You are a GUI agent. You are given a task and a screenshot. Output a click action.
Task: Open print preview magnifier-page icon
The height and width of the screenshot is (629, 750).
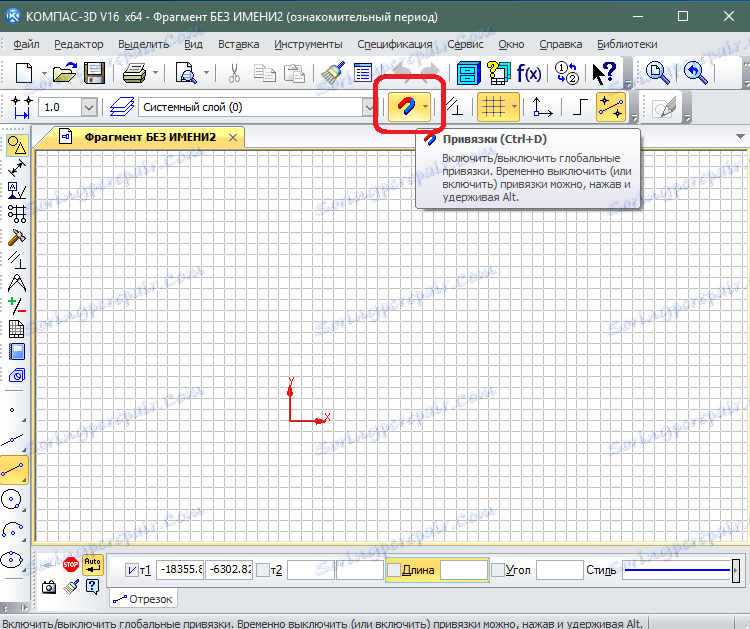pos(186,73)
